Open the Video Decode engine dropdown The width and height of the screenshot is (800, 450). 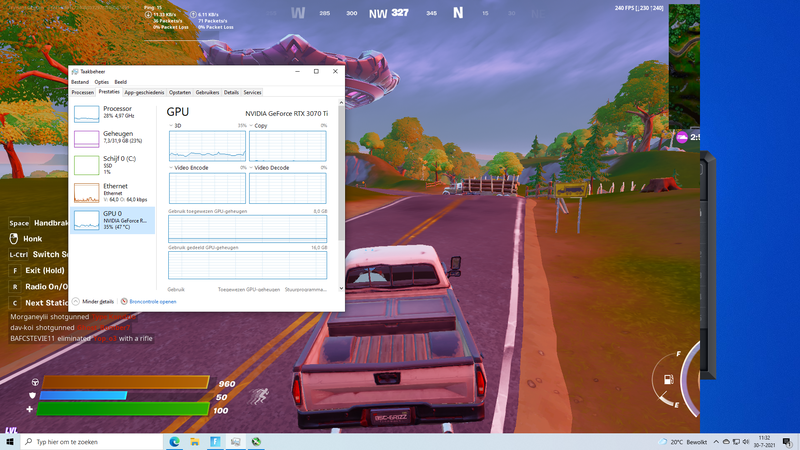coord(269,167)
